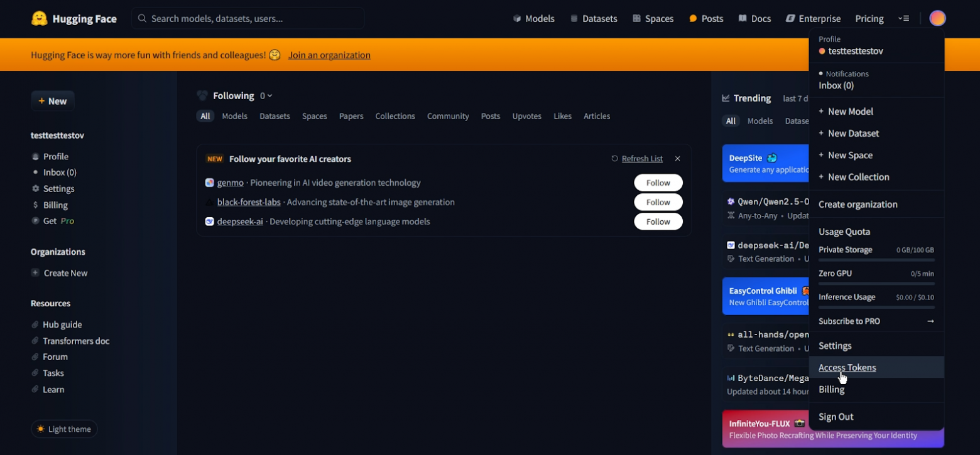Choose Create organization in the user menu
The image size is (980, 455).
[x=876, y=204]
